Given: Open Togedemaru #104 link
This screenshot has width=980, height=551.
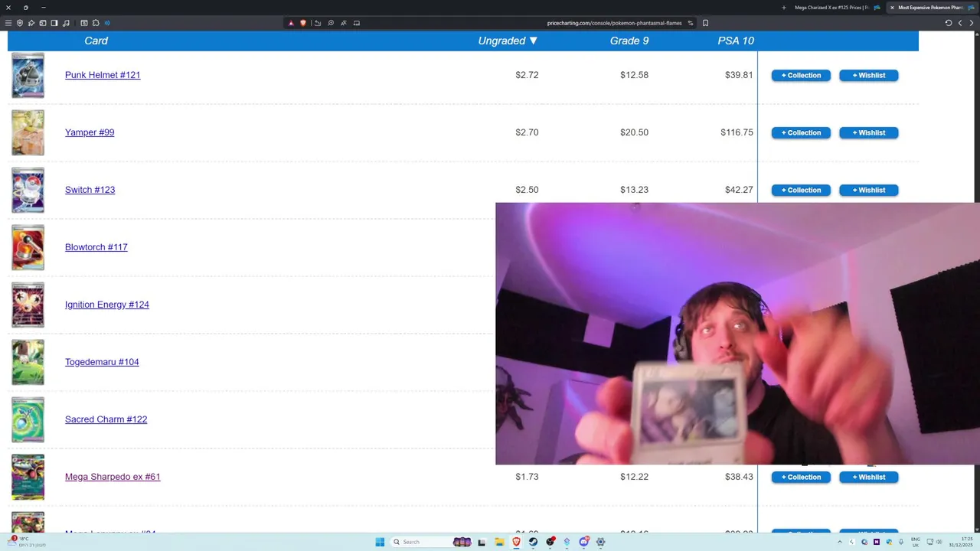Looking at the screenshot, I should pos(102,362).
